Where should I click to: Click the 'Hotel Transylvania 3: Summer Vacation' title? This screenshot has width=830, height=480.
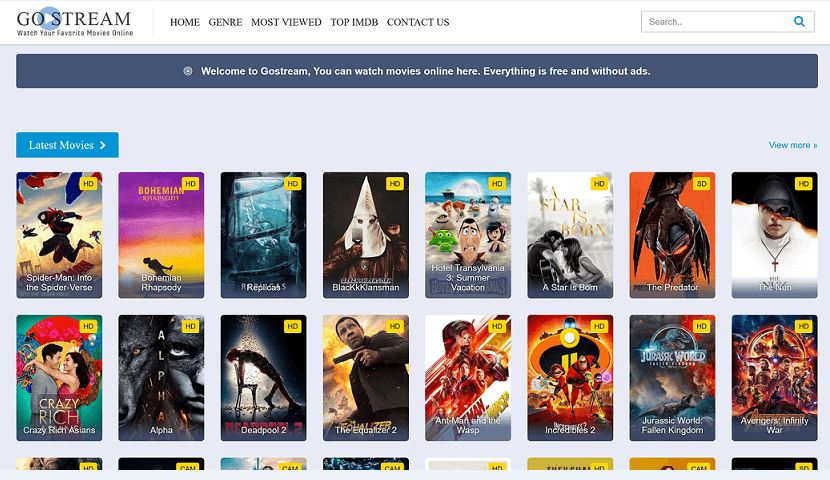(x=468, y=277)
